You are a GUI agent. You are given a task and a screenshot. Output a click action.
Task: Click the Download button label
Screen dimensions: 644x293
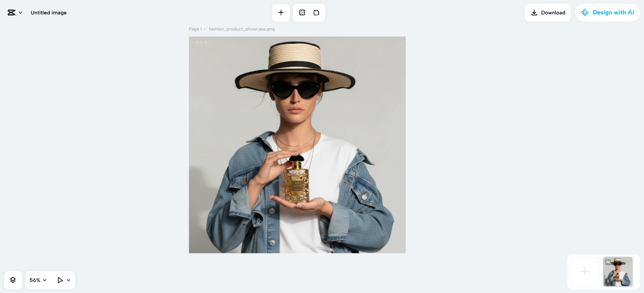point(553,13)
